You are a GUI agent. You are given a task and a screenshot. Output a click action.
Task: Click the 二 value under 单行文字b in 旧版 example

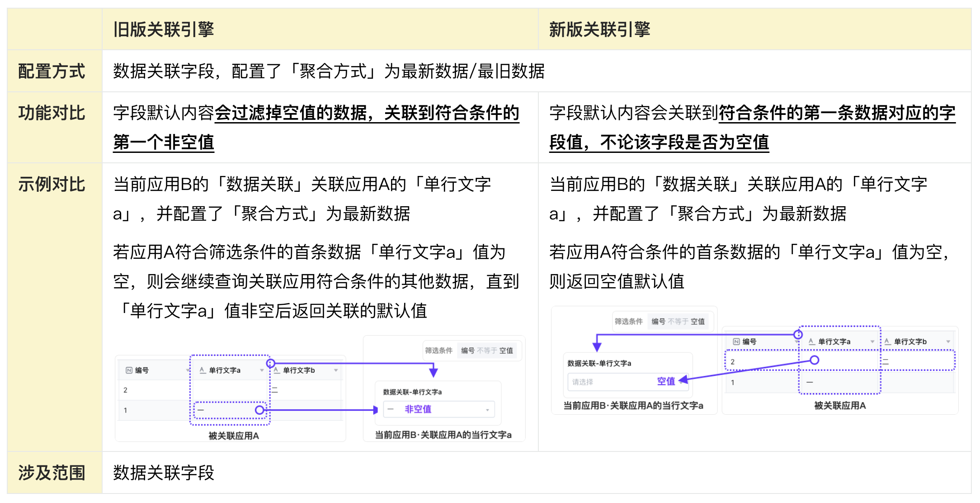(274, 390)
